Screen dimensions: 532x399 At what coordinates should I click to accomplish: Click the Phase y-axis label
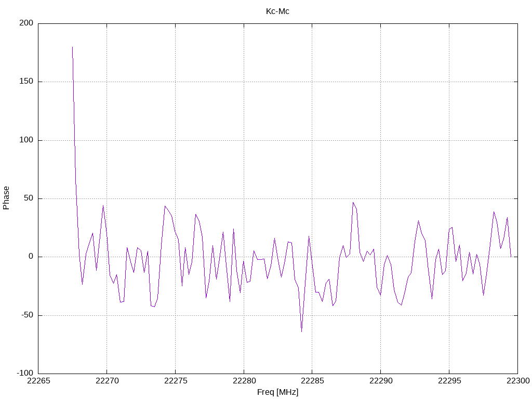[6, 198]
